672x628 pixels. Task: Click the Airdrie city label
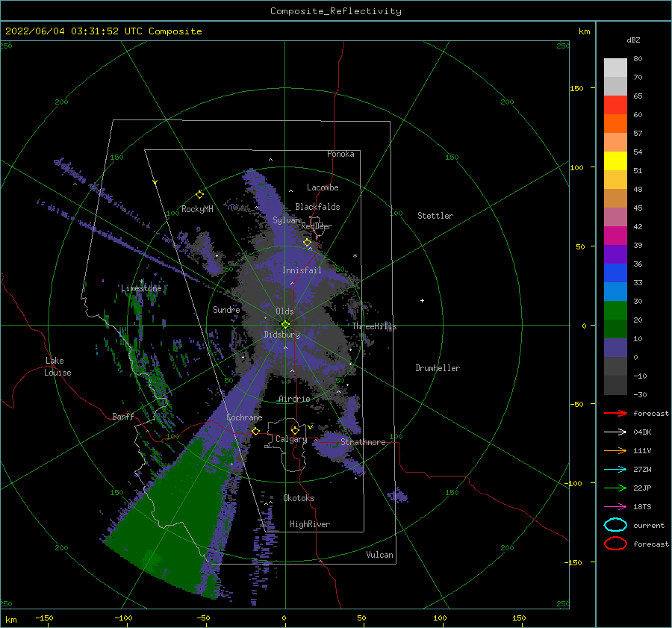(x=294, y=399)
